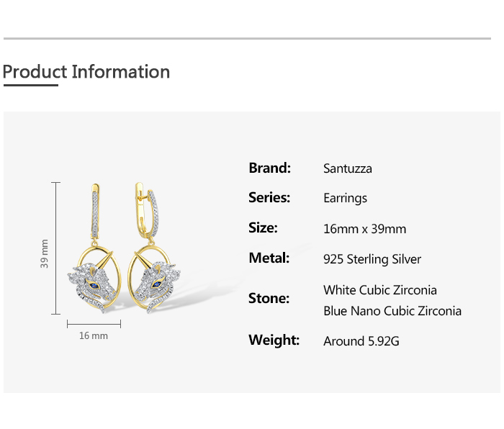504x429 pixels.
Task: Click the Around 5.92G weight value
Action: 361,341
